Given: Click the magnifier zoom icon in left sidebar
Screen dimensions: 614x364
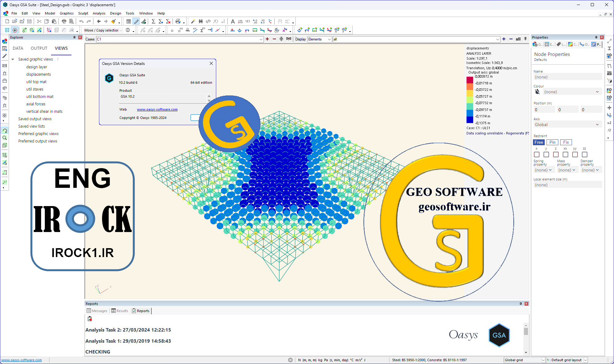Looking at the screenshot, I should (x=5, y=138).
